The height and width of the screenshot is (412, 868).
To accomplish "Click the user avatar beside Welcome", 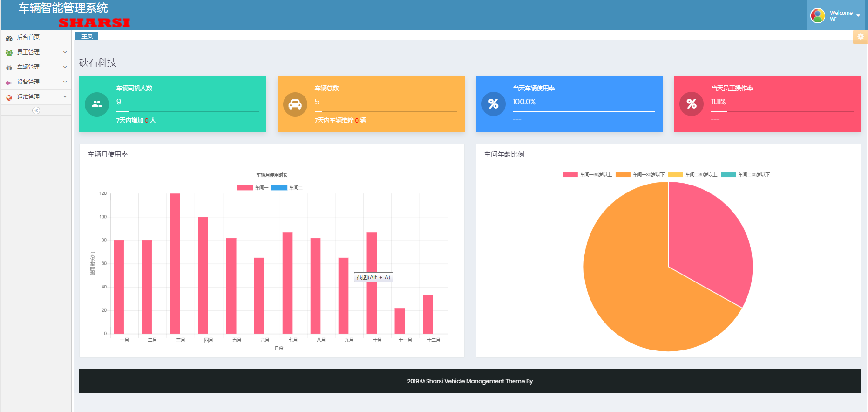I will point(818,15).
